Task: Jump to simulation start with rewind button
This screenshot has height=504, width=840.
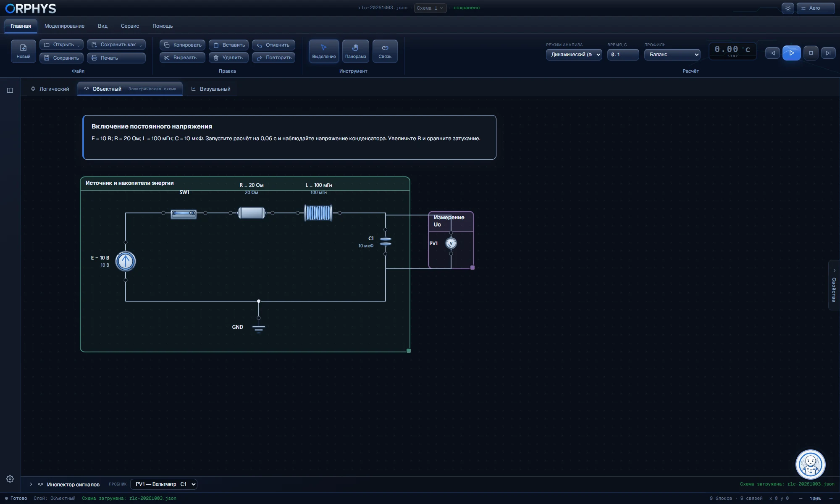Action: [772, 53]
